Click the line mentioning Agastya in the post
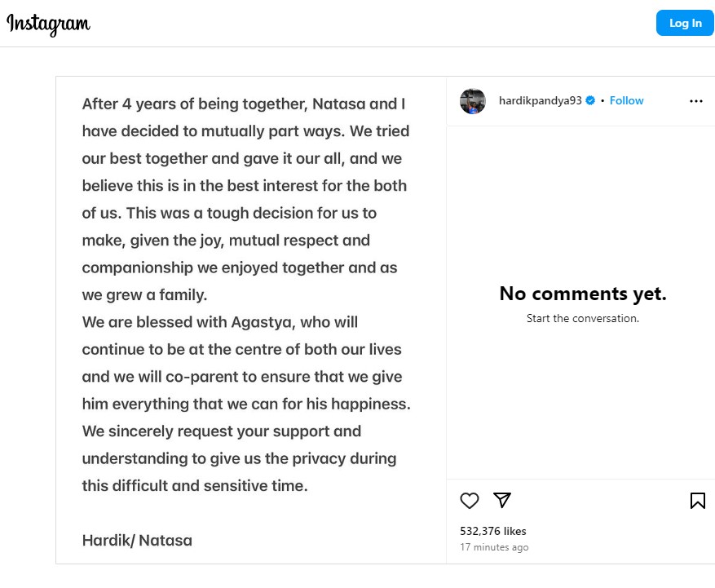This screenshot has width=715, height=588. [x=220, y=322]
